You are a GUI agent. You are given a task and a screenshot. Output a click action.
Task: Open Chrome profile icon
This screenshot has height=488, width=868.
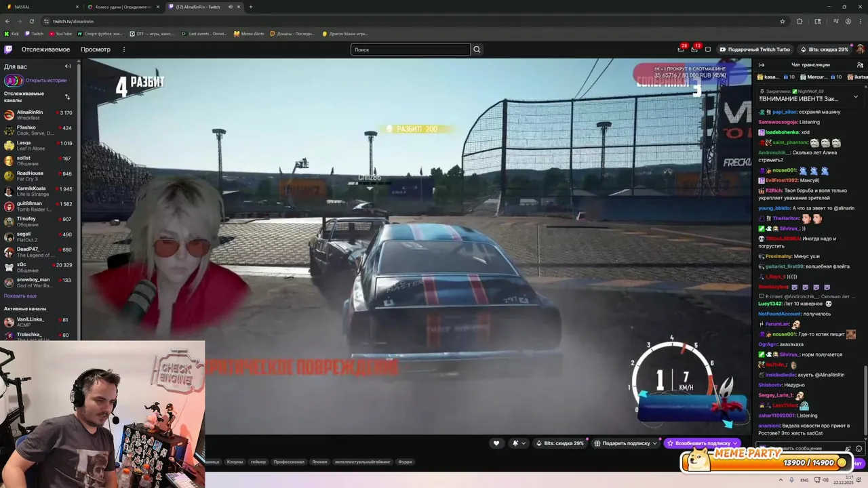(x=848, y=21)
